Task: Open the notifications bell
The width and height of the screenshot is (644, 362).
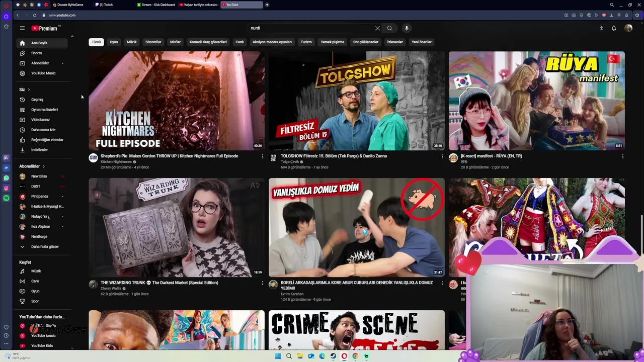Action: pos(614,28)
